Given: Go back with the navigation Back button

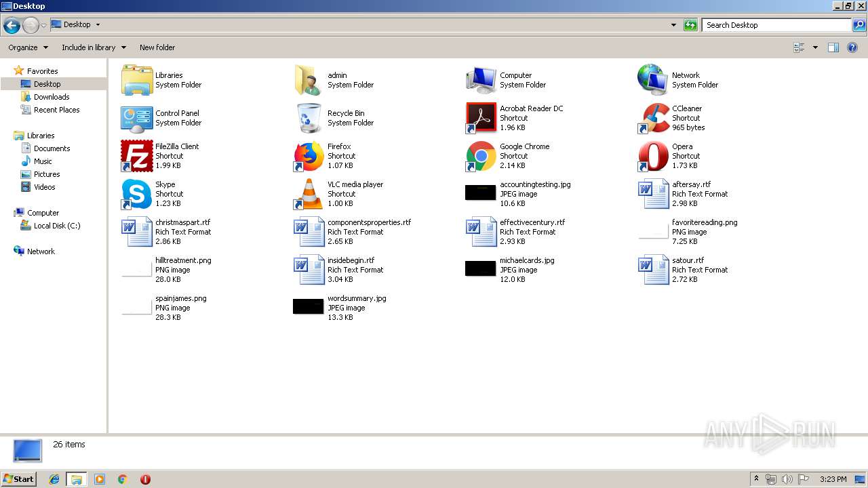Looking at the screenshot, I should [x=12, y=26].
